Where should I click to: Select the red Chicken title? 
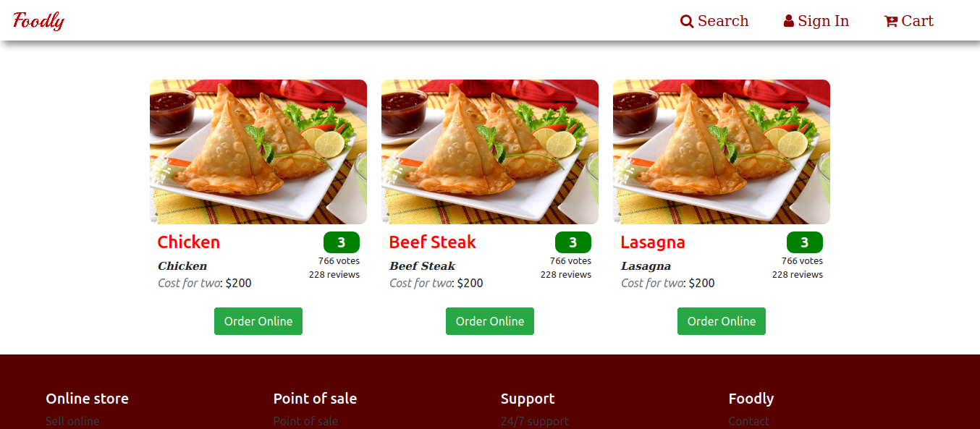(189, 242)
